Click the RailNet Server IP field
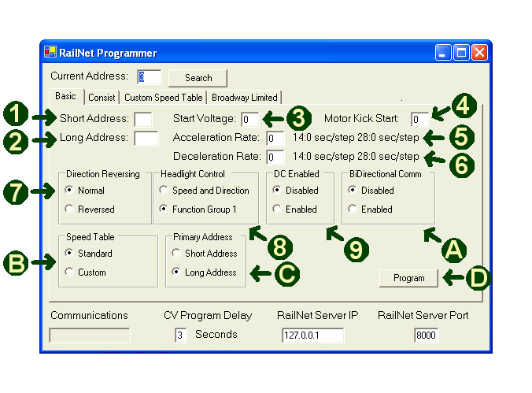Viewport: 532px width, 393px height. [312, 336]
